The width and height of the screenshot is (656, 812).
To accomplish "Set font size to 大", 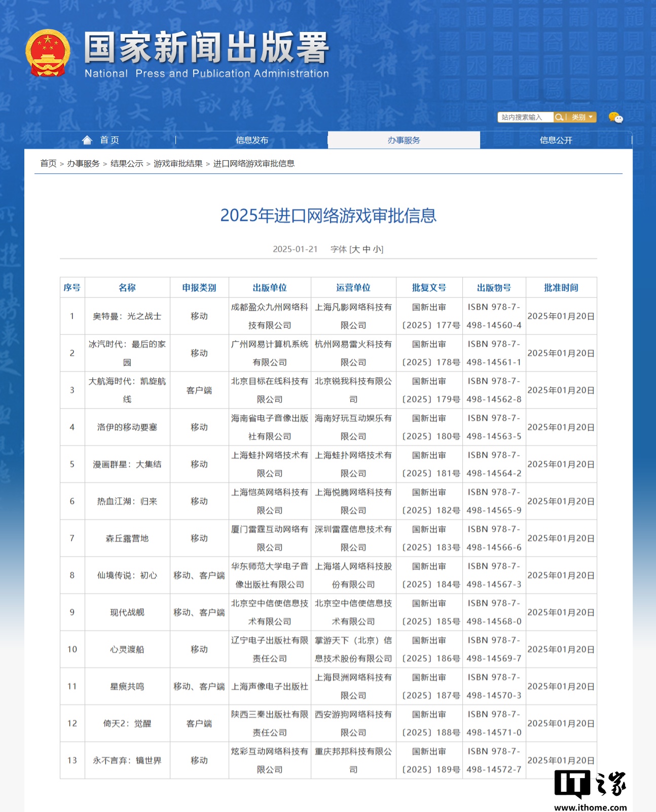I will pyautogui.click(x=355, y=249).
